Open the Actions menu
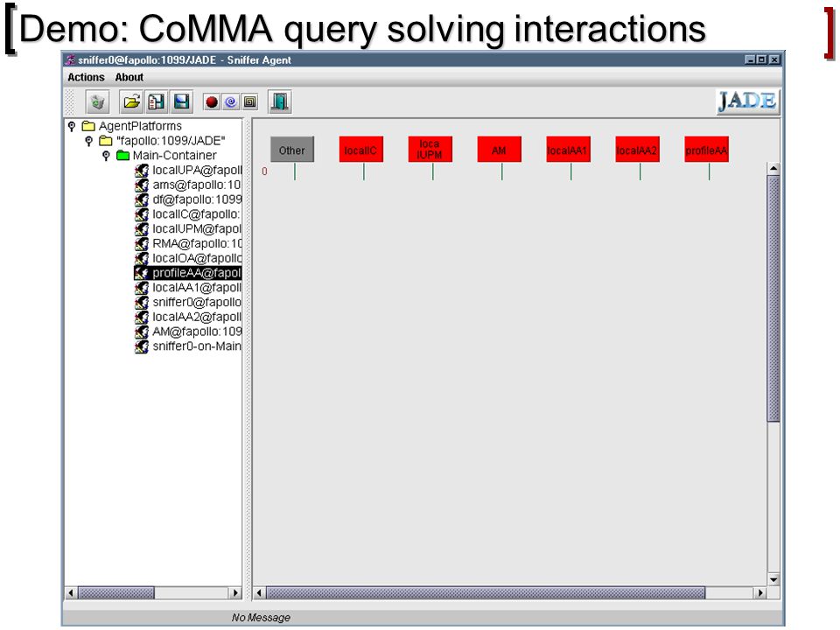This screenshot has width=840, height=630. click(86, 77)
